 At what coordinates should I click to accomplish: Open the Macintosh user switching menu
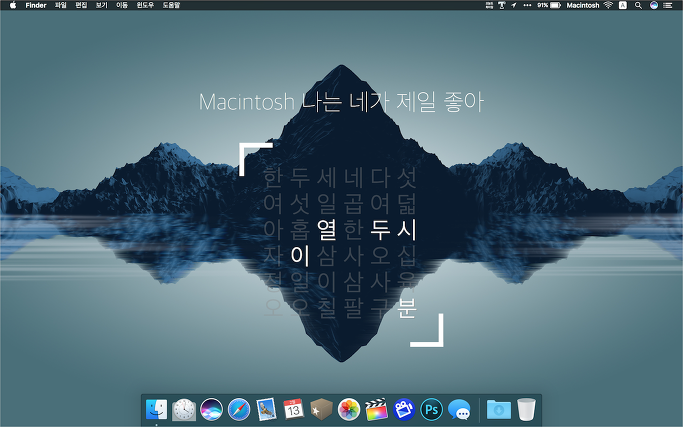pyautogui.click(x=583, y=5)
